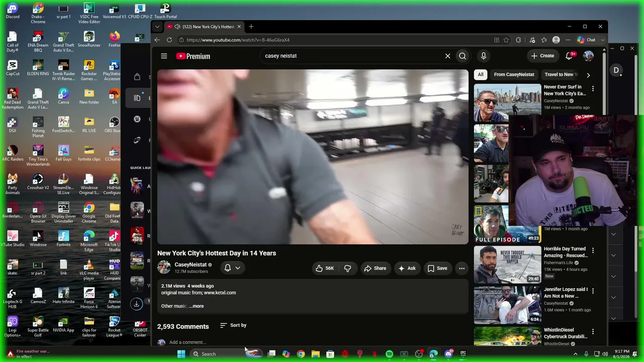Open Epic launcher Library sidebar icon
Viewport: 644px width, 362px height.
(137, 98)
